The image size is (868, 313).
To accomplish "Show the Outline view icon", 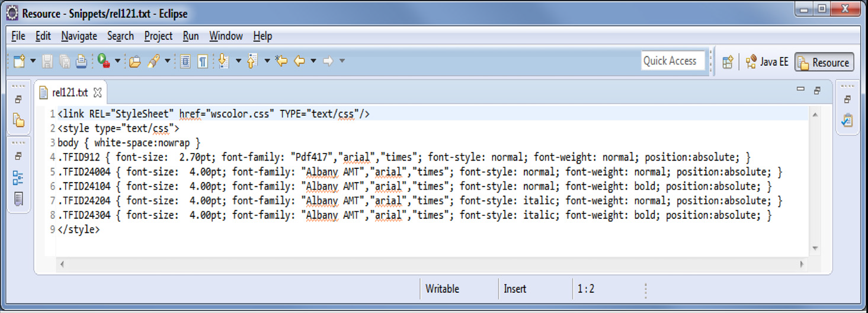I will click(x=18, y=177).
